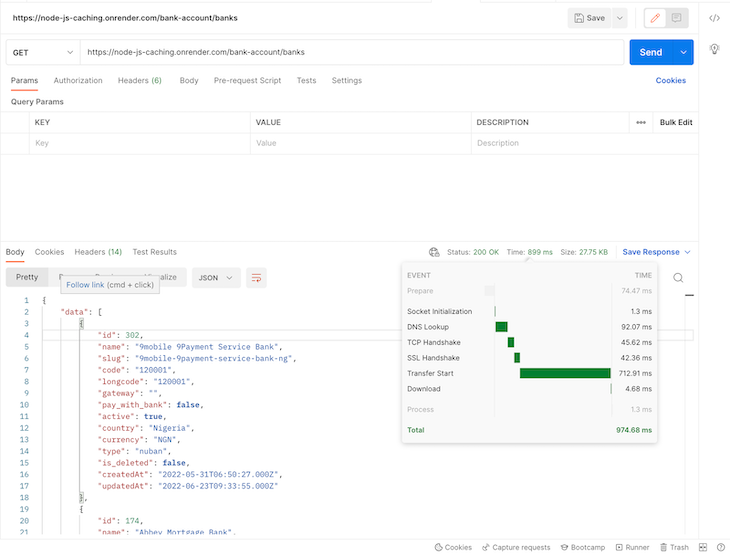Open Trash in the status bar
This screenshot has height=555, width=730.
(673, 547)
